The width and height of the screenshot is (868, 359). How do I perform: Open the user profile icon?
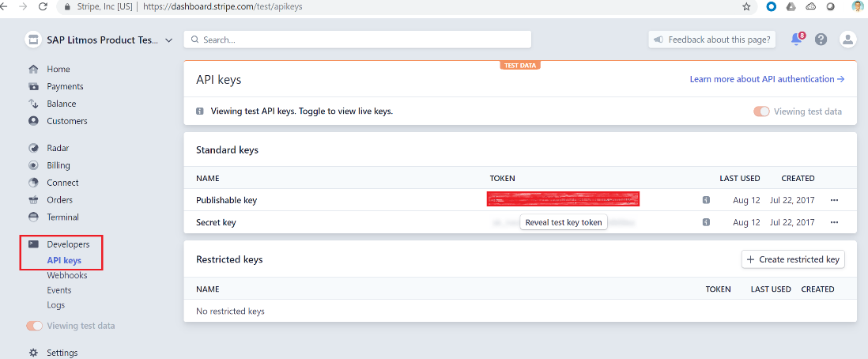[x=847, y=40]
